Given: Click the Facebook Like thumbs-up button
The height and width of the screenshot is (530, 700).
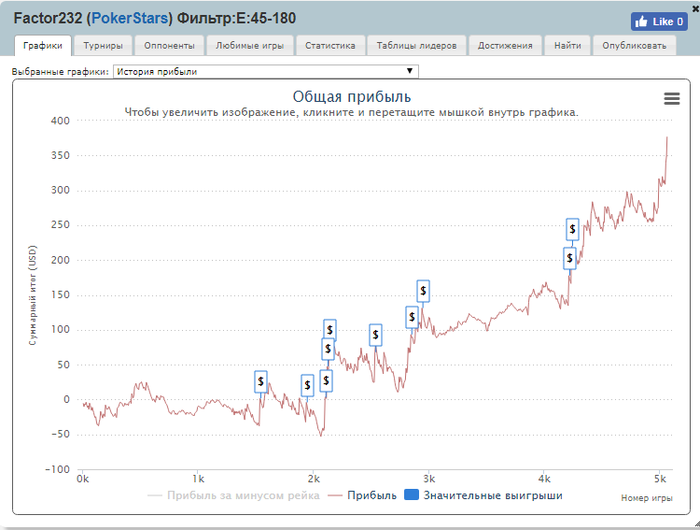Looking at the screenshot, I should (659, 21).
